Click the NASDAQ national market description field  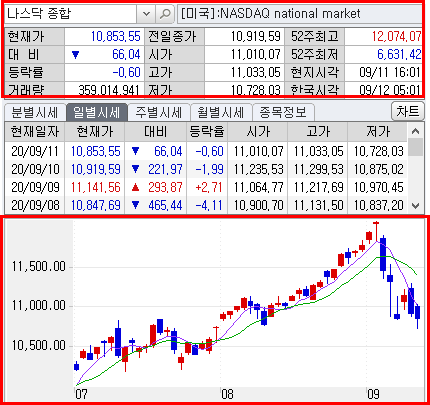click(300, 14)
